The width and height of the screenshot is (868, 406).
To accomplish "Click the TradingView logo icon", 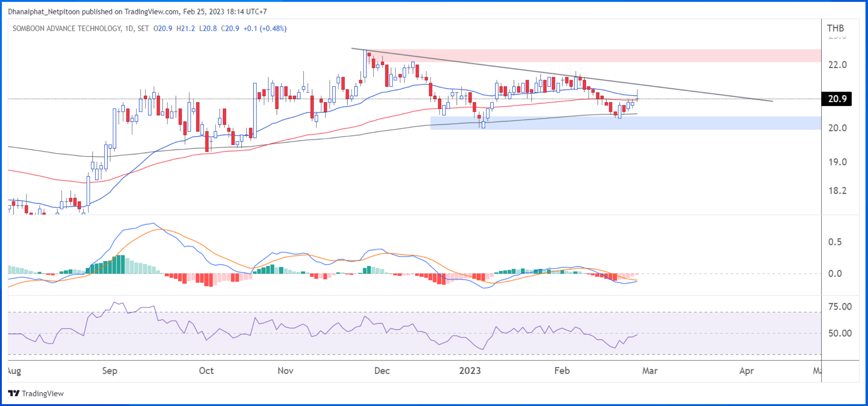I will coord(14,393).
